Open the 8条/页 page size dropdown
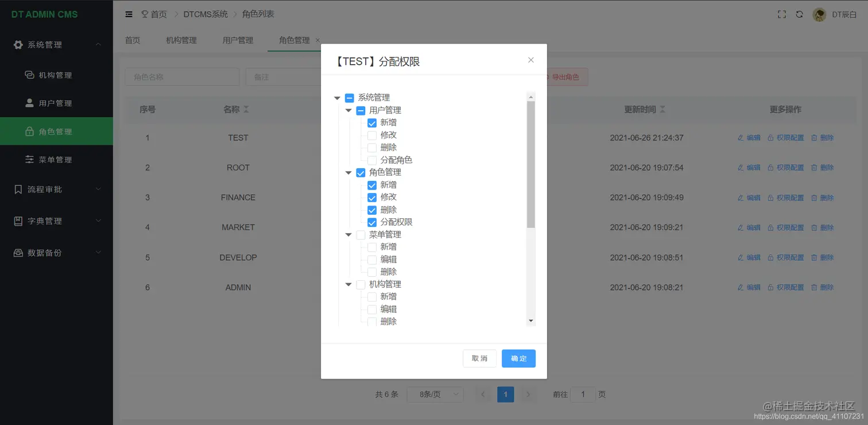Image resolution: width=868 pixels, height=425 pixels. click(435, 394)
